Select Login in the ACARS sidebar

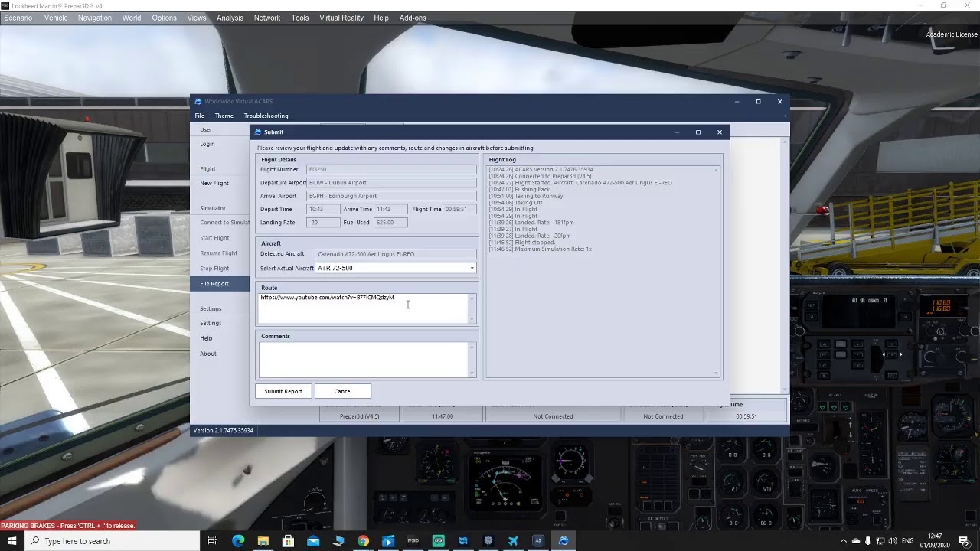click(x=207, y=144)
